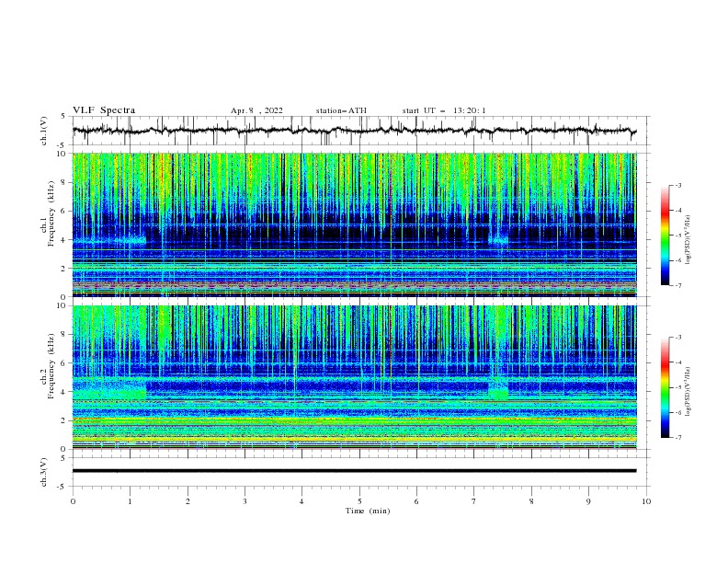Click the '-3' label on upper color bar
Viewport: 728px width, 563px height.
point(677,185)
